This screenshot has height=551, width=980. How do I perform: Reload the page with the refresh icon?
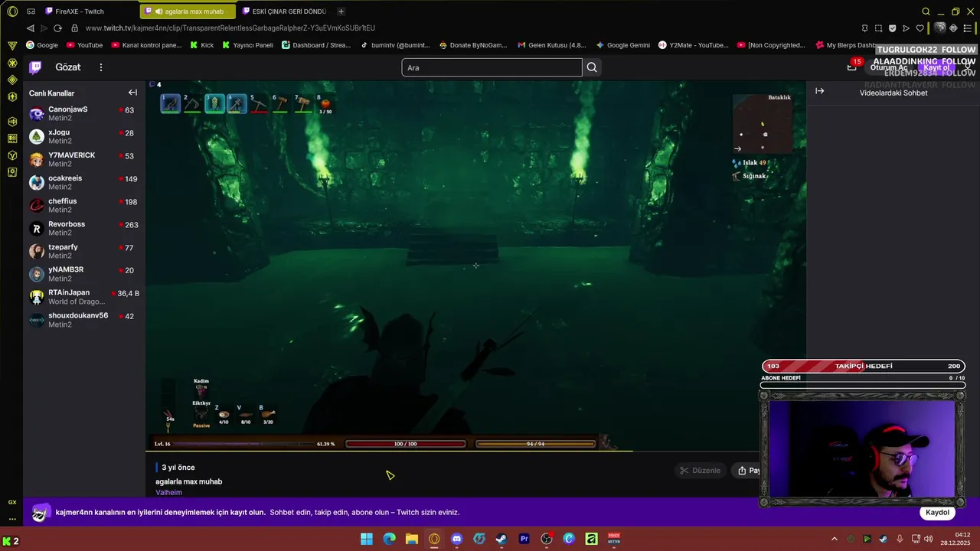(x=57, y=28)
